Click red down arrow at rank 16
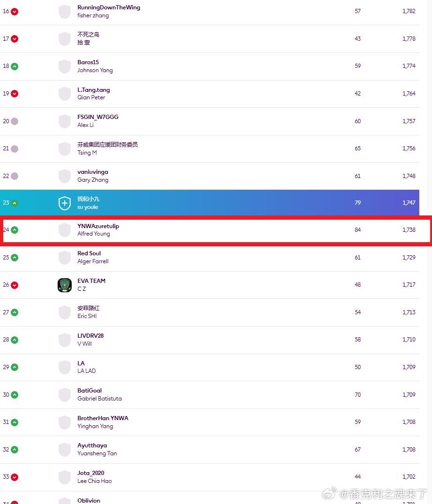Viewport: 432px width, 504px height. (x=15, y=12)
